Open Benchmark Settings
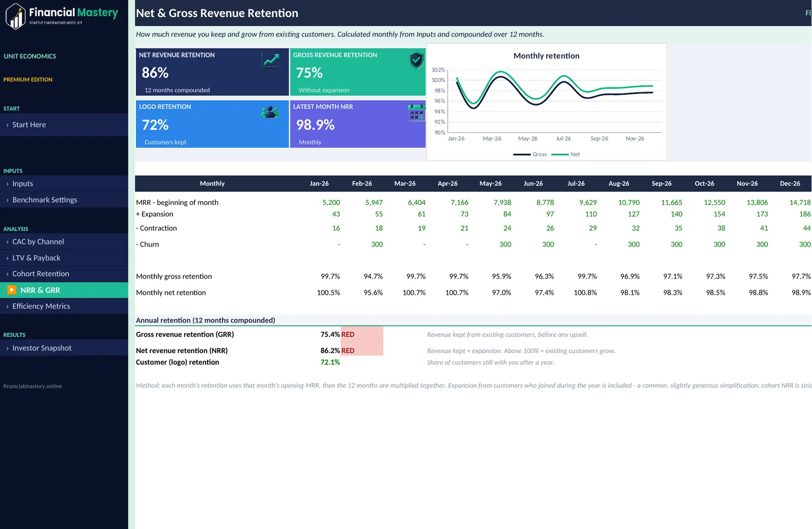 [64, 200]
